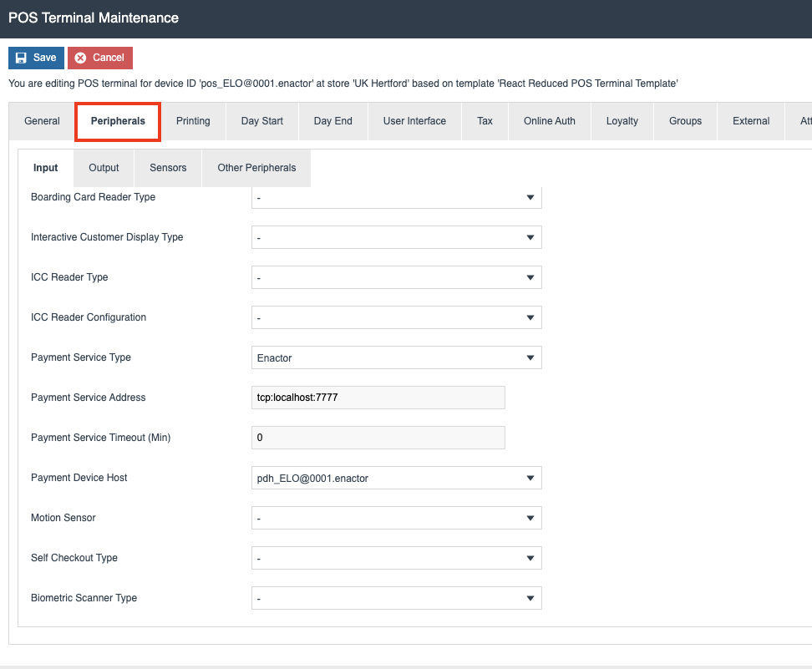
Task: Click the Payment Service Address input field
Action: click(x=378, y=398)
